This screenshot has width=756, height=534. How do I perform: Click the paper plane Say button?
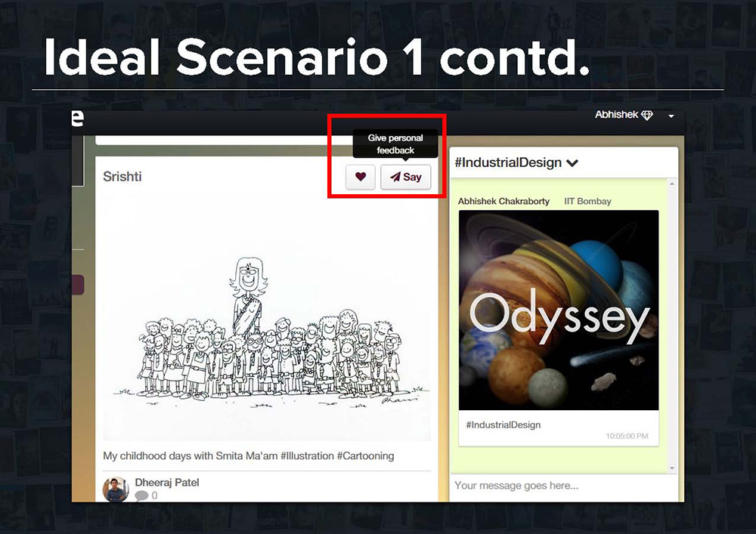tap(405, 177)
